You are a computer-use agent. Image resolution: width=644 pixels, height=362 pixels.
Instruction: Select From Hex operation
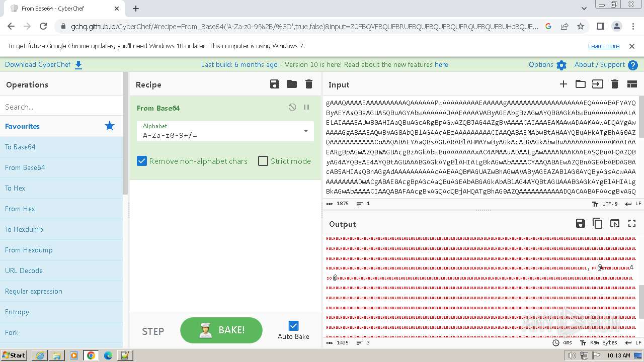[x=61, y=209]
